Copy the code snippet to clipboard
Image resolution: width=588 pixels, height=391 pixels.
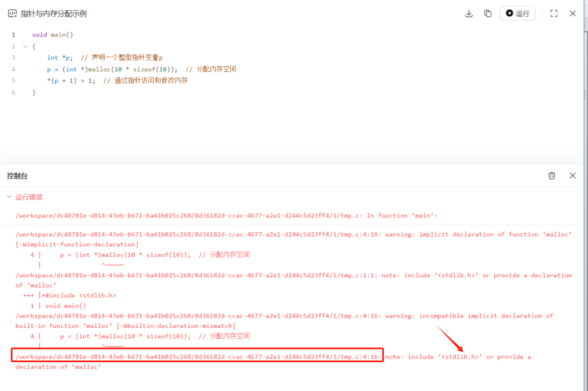pyautogui.click(x=488, y=13)
